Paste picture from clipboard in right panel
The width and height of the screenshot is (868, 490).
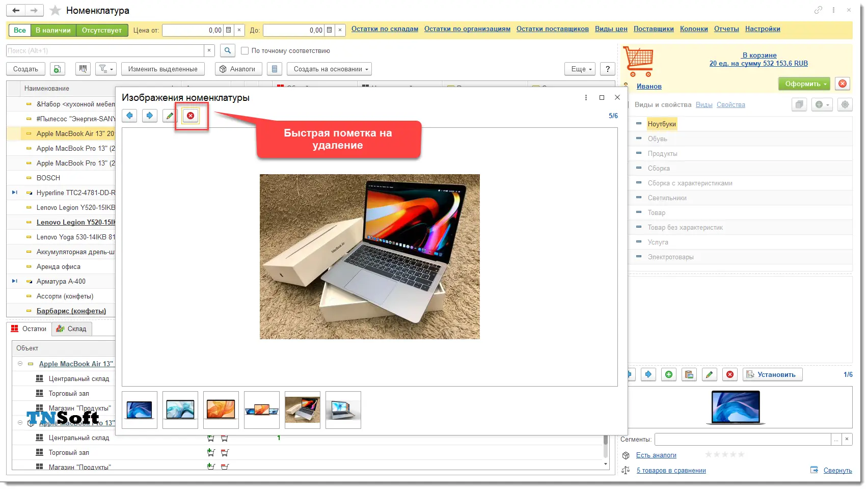pyautogui.click(x=689, y=374)
